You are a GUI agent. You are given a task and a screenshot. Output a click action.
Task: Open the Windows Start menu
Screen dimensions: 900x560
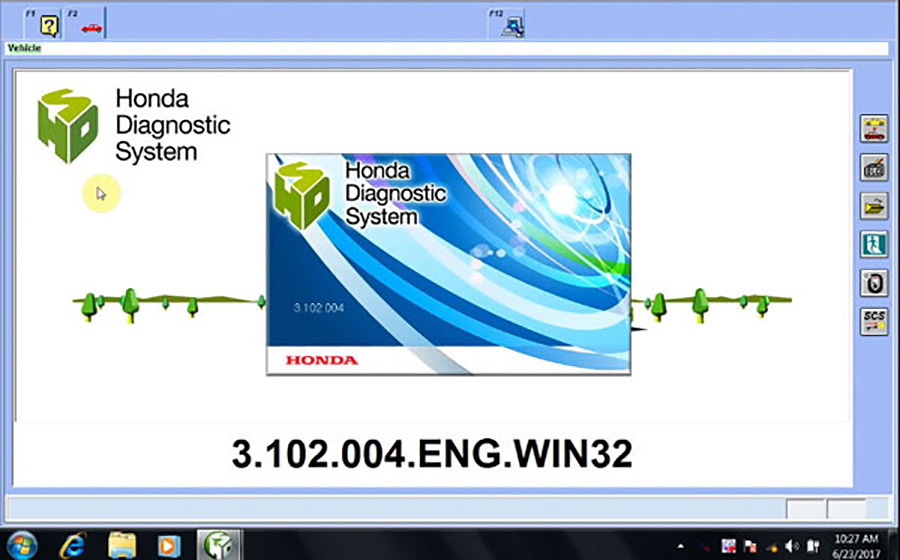22,545
